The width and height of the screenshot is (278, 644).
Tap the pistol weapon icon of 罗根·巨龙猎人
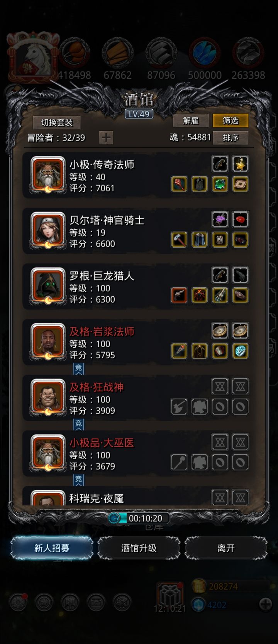179,295
